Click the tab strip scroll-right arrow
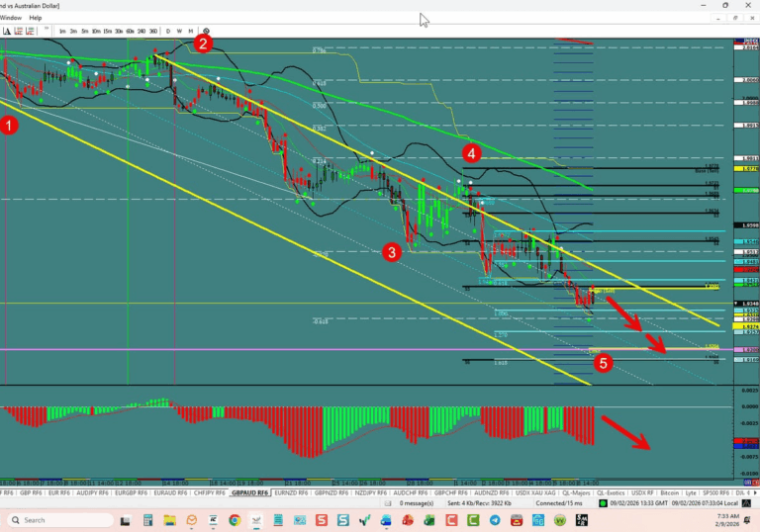 point(755,492)
